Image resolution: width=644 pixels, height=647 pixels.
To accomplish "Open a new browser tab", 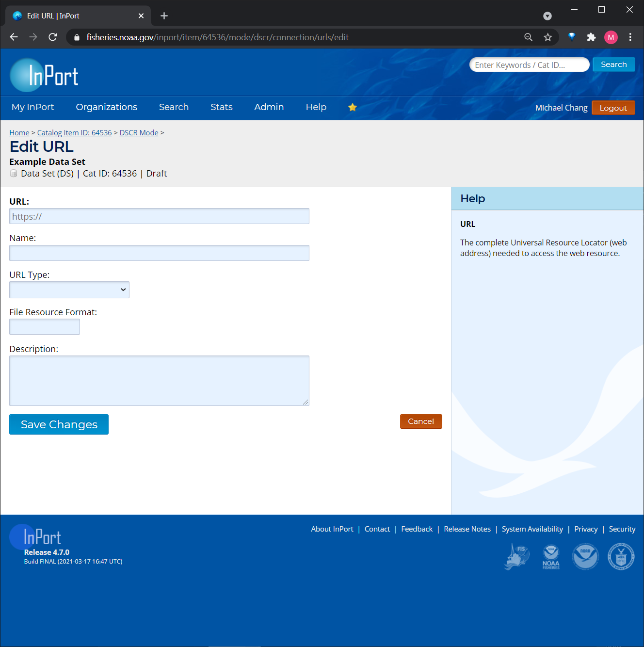I will coord(164,16).
